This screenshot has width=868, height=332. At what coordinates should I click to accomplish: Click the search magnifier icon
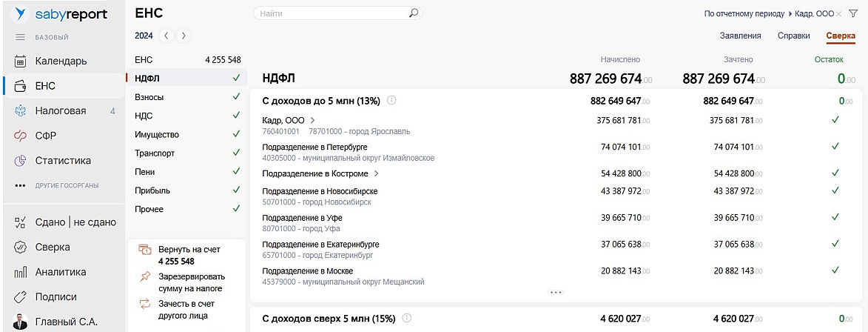(x=414, y=13)
